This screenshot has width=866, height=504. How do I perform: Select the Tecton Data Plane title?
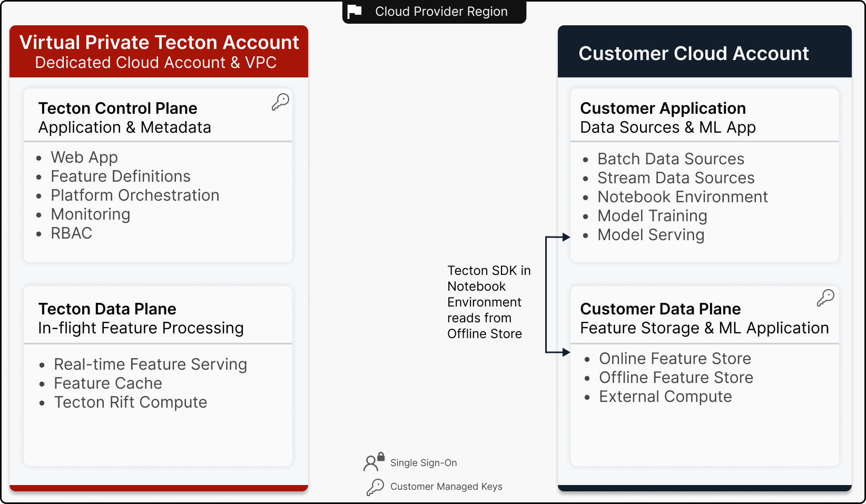(107, 309)
